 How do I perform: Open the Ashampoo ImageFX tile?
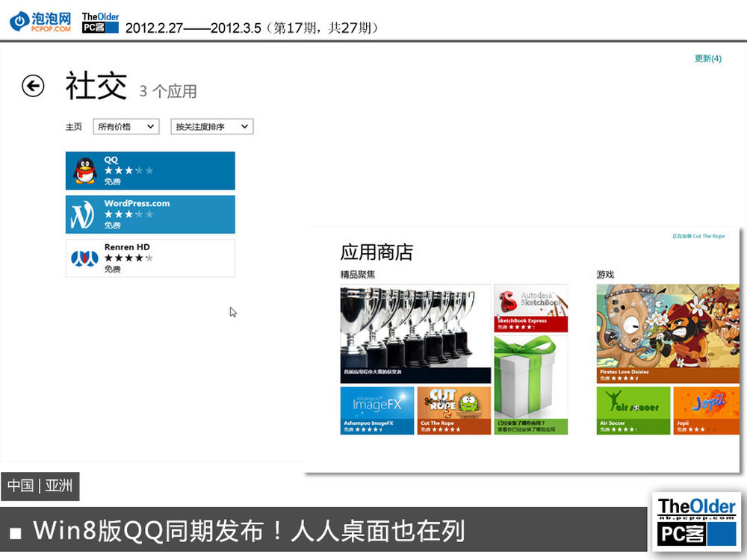(x=376, y=411)
